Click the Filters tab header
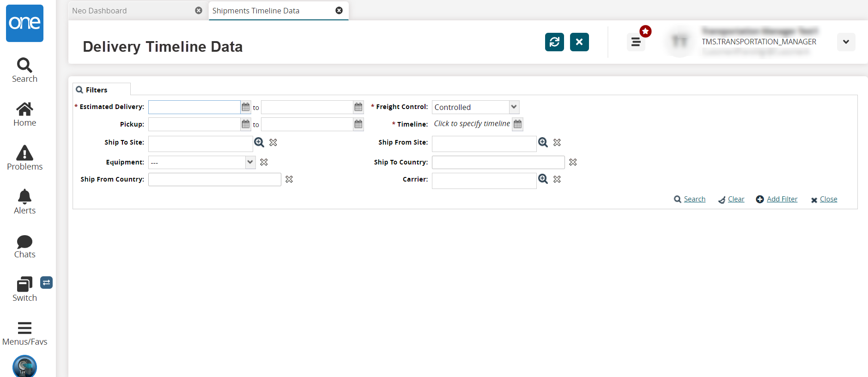Image resolution: width=868 pixels, height=377 pixels. pyautogui.click(x=102, y=89)
